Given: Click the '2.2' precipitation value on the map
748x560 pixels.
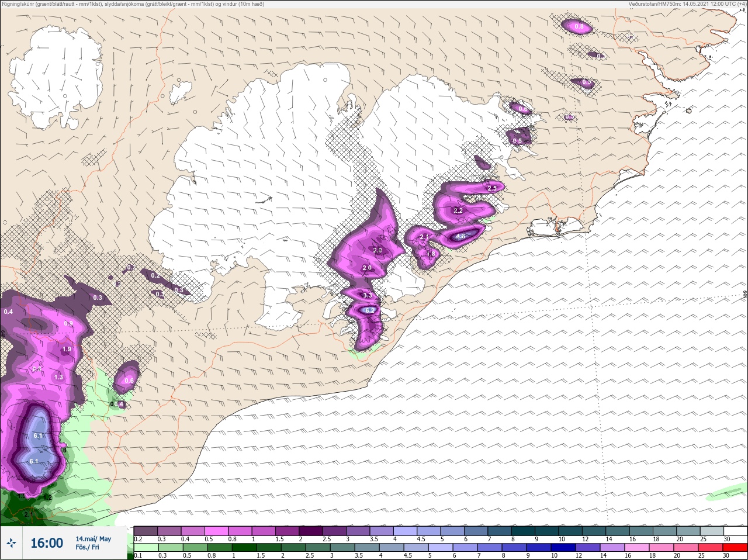Looking at the screenshot, I should [458, 210].
